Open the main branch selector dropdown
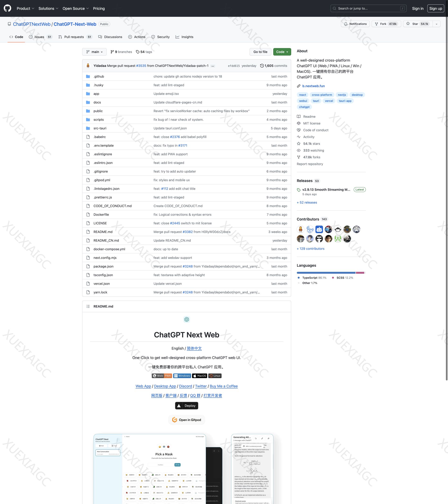 (94, 52)
